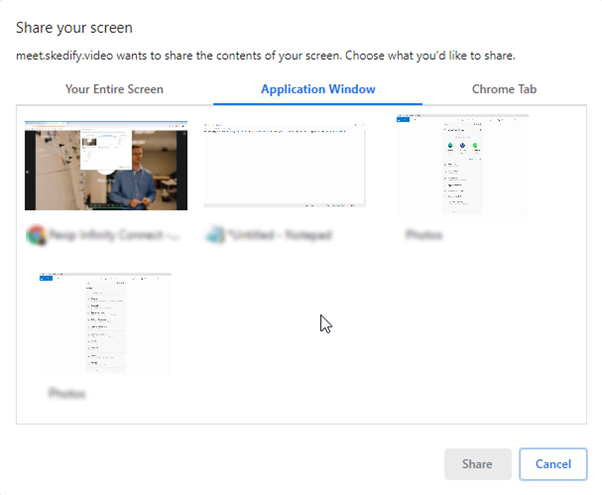The width and height of the screenshot is (602, 495).
Task: Select the Pexip Infinity Connect window thumbnail
Action: coord(106,166)
